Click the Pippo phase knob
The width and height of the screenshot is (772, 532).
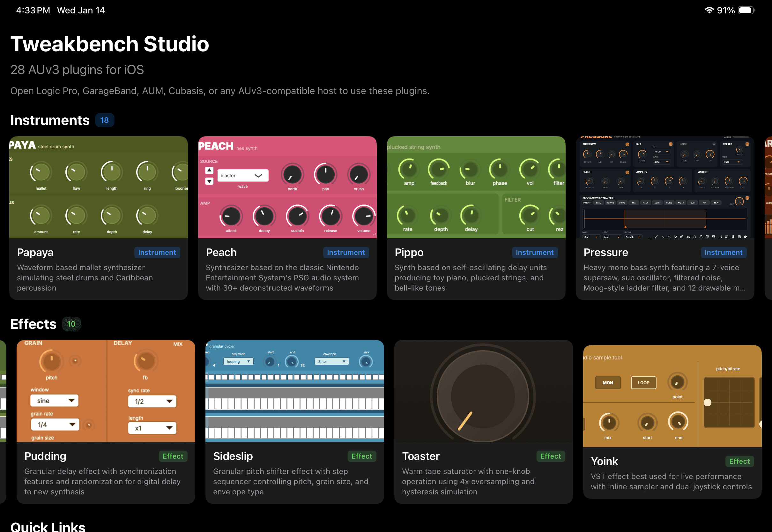500,169
